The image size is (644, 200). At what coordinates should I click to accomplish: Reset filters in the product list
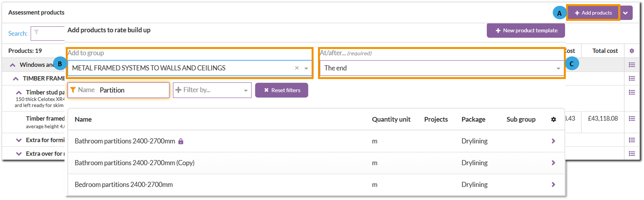pos(282,90)
